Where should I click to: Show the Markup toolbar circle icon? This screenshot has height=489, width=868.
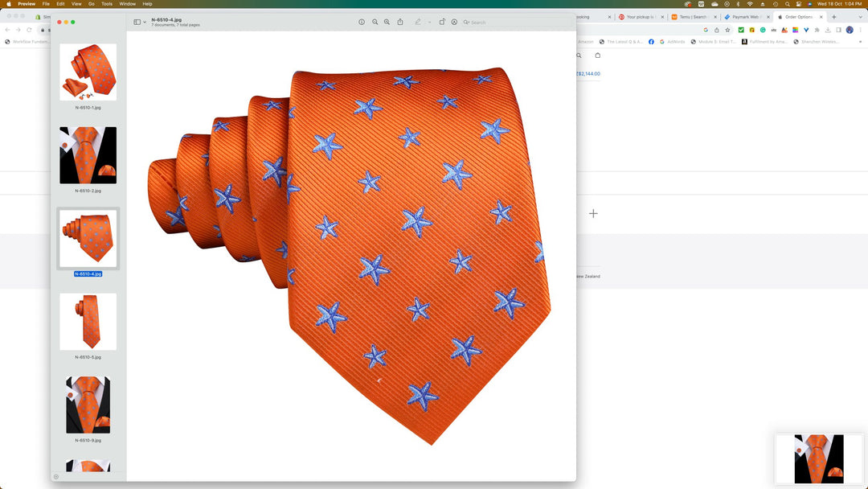pyautogui.click(x=454, y=22)
